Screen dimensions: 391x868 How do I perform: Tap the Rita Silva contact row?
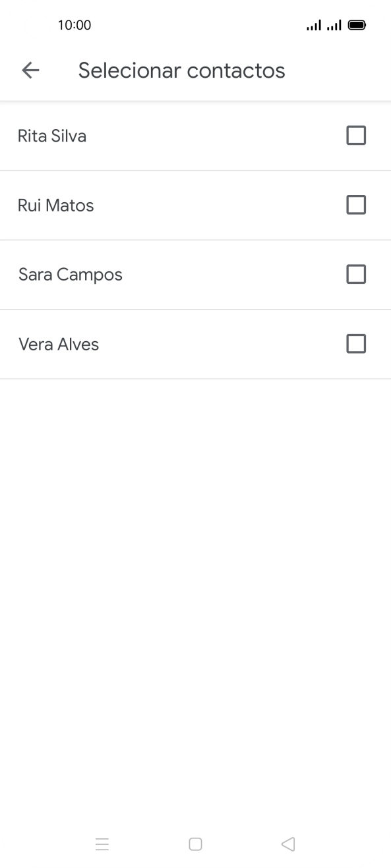point(53,135)
